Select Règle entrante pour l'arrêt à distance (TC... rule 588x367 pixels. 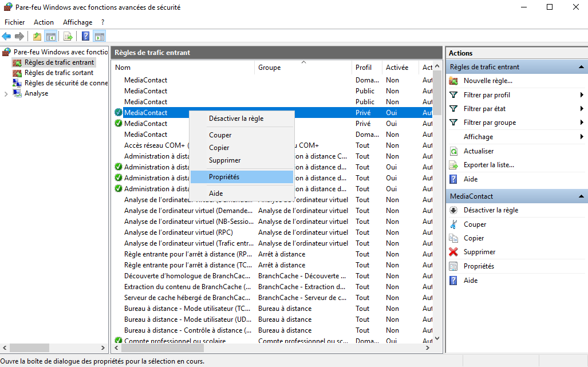(188, 265)
